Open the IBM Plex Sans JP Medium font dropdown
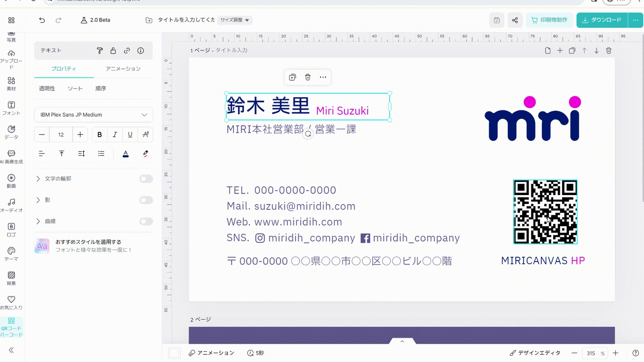 point(94,115)
